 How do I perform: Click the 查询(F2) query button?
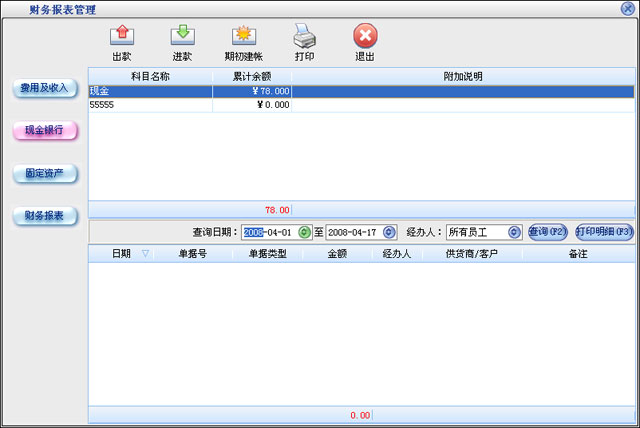point(549,232)
